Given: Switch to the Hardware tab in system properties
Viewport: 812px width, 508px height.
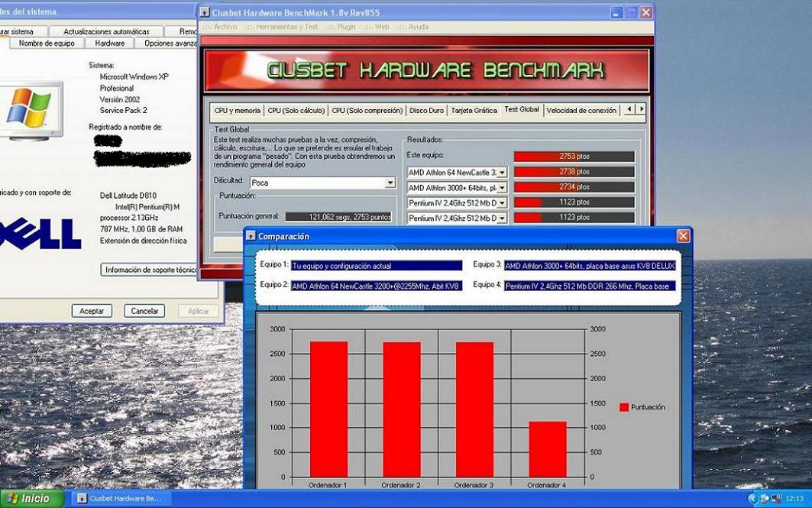Looking at the screenshot, I should click(x=110, y=44).
